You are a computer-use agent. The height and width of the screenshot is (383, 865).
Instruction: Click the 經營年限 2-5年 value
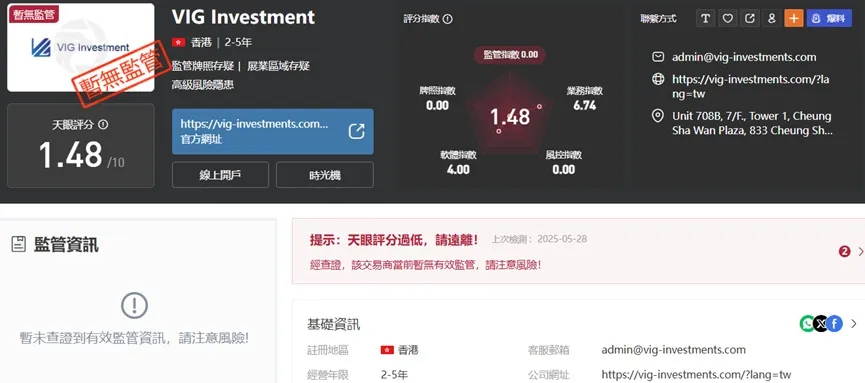(x=394, y=375)
